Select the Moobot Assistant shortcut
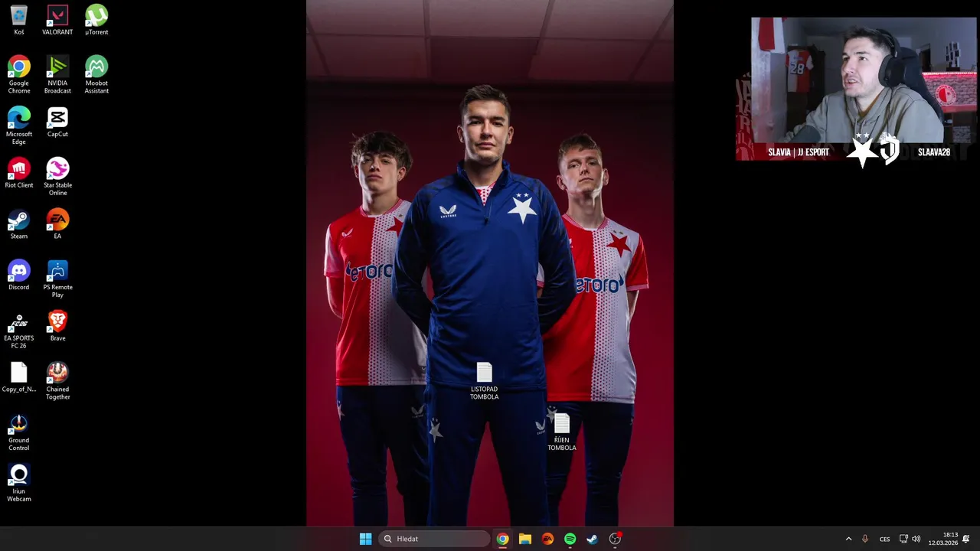The height and width of the screenshot is (551, 980). (x=96, y=75)
